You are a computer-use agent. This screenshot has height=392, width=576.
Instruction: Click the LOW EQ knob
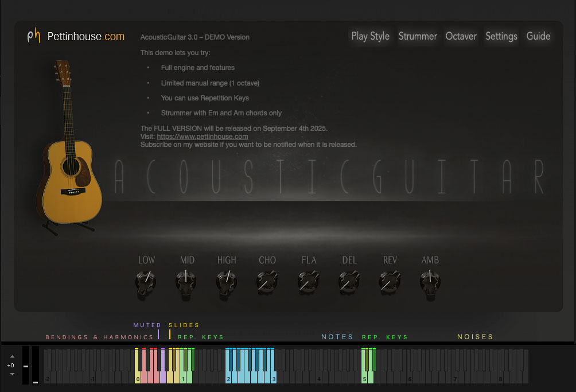[146, 282]
